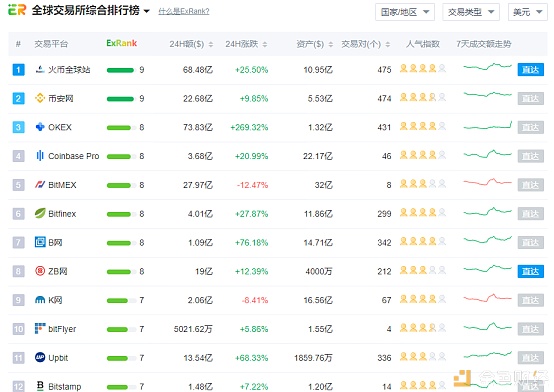Click the 人气指数 column header
This screenshot has width=554, height=392.
click(423, 44)
